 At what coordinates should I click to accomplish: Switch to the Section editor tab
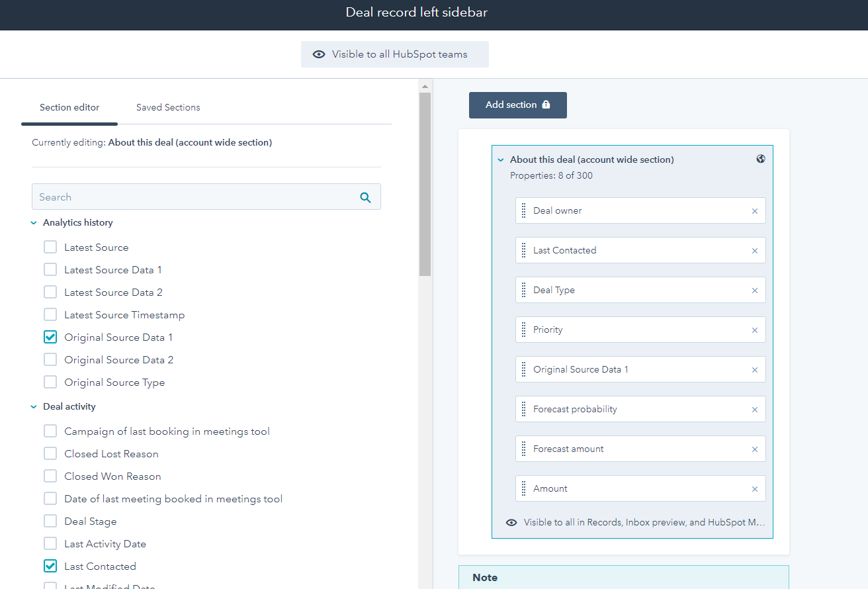69,107
